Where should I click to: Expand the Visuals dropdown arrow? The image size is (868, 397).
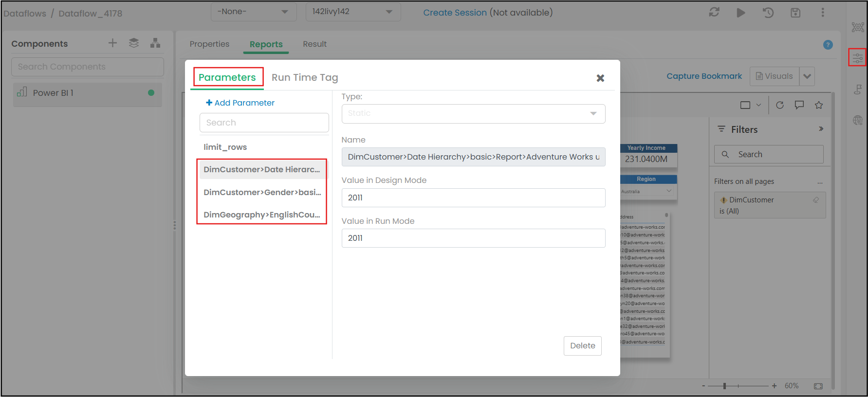pyautogui.click(x=807, y=76)
